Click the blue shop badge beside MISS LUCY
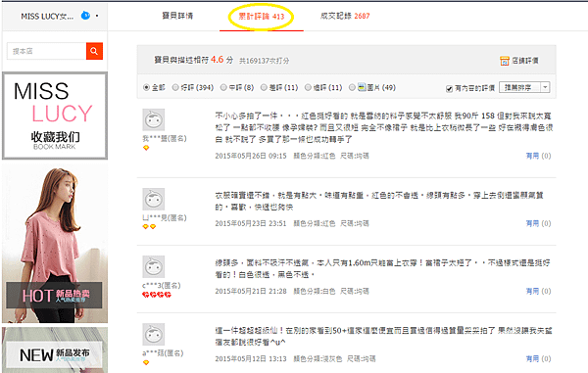This screenshot has width=588, height=373. click(85, 16)
